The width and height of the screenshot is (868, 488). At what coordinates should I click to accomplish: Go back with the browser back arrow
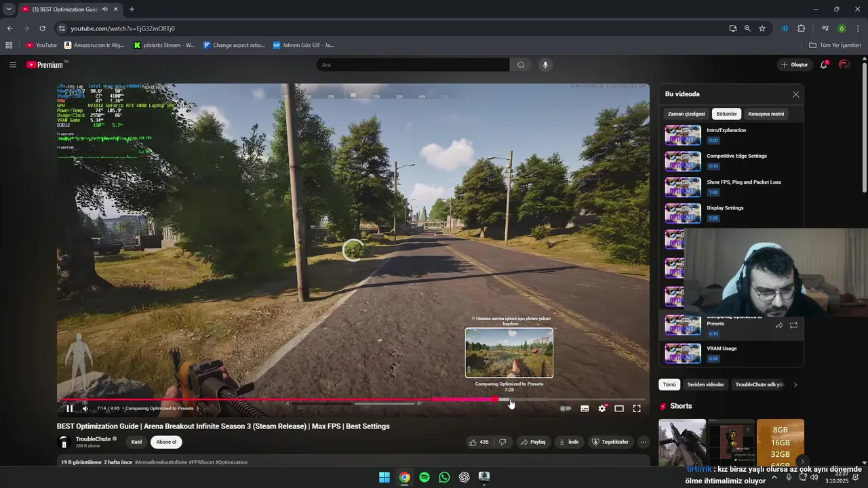click(9, 28)
